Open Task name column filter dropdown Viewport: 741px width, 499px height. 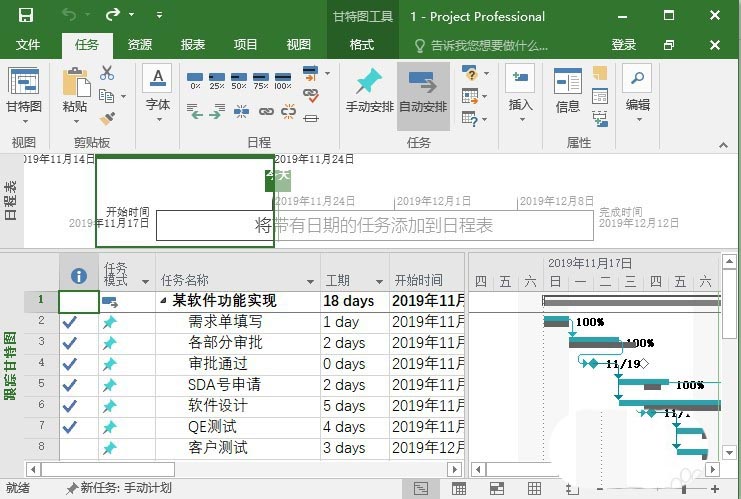[x=310, y=282]
